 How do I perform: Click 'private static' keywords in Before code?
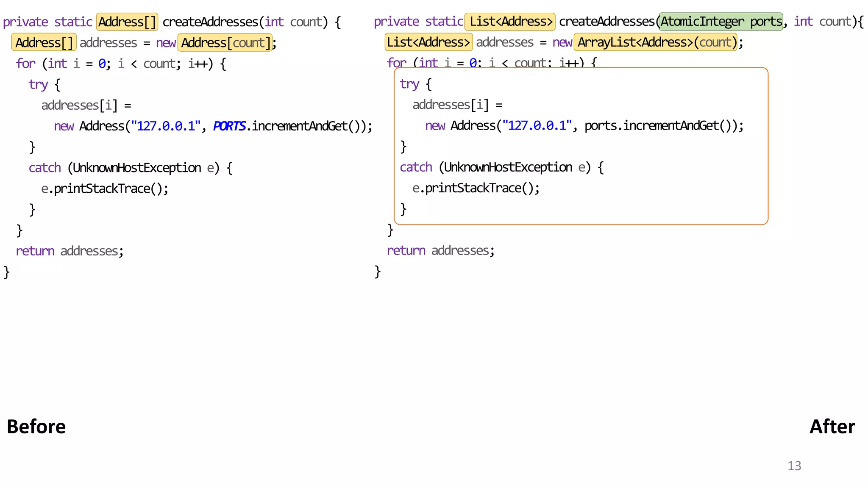point(47,22)
